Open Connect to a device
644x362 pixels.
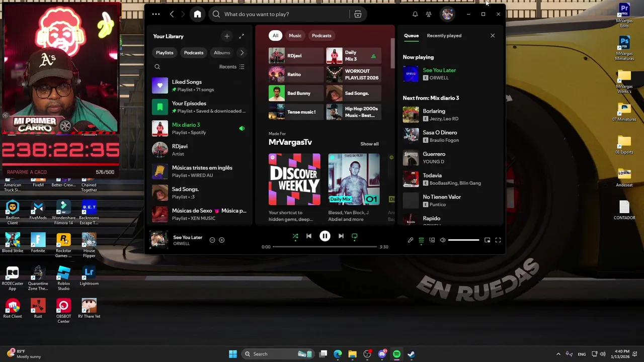(432, 240)
